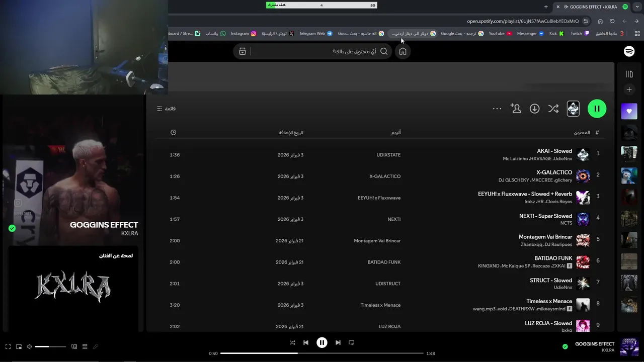Go to browser home page icon
The height and width of the screenshot is (362, 644).
point(600,21)
